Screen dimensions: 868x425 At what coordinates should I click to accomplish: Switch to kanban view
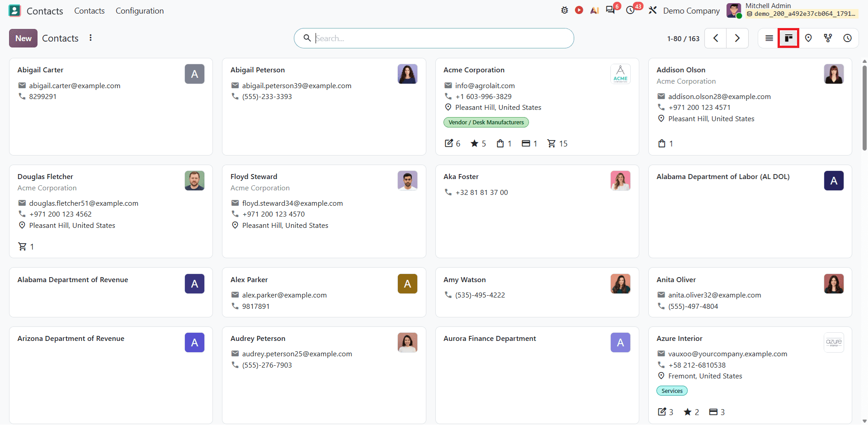[788, 38]
